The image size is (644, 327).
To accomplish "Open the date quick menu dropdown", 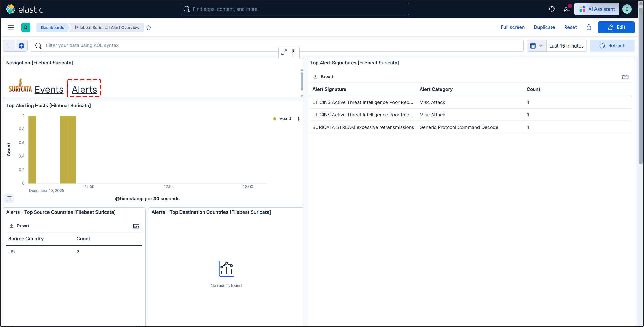I will coord(536,46).
